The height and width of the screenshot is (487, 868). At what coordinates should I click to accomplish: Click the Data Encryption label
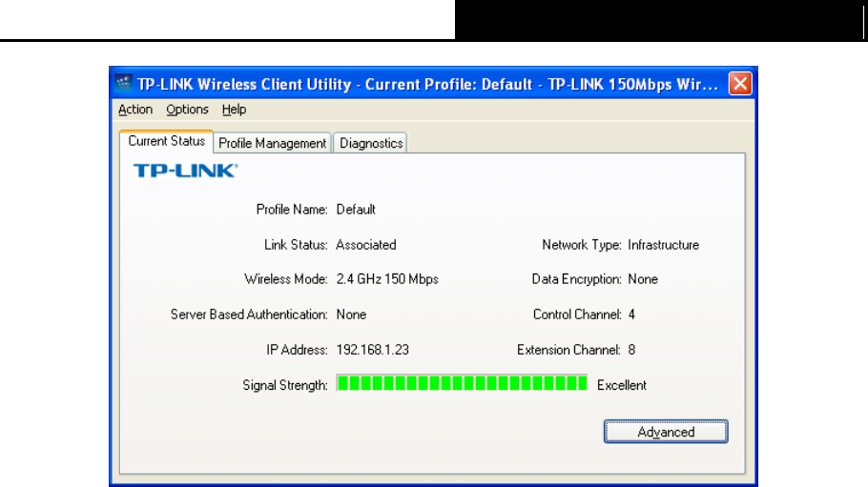[x=577, y=279]
